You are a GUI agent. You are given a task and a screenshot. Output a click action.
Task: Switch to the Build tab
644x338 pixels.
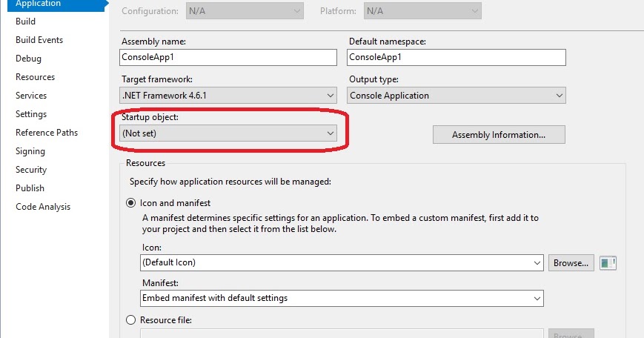click(26, 21)
